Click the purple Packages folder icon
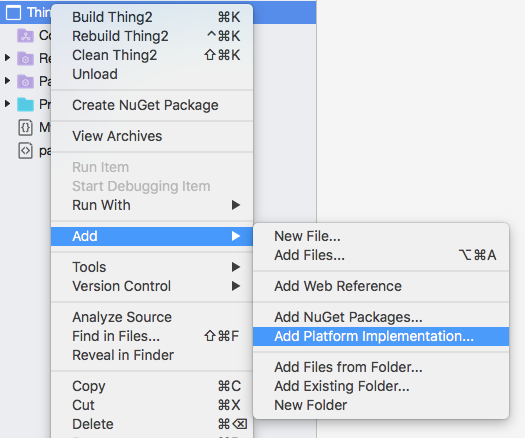The width and height of the screenshot is (525, 438). pos(25,81)
